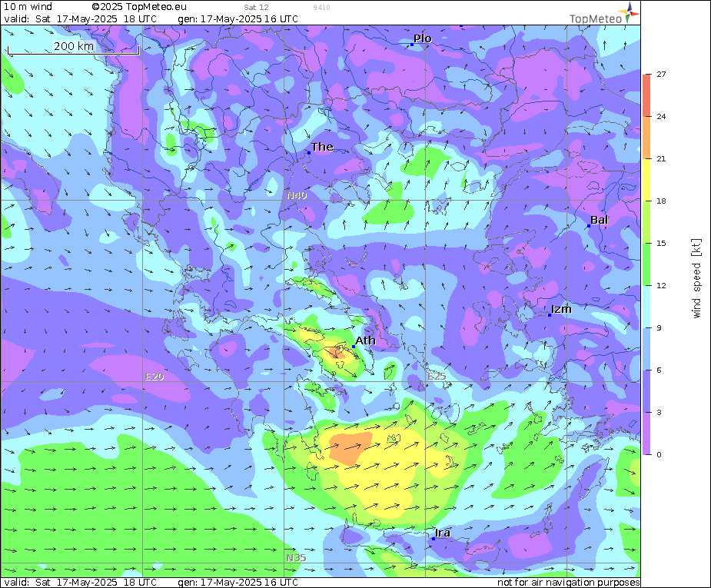Select the Ira city marker

point(434,538)
